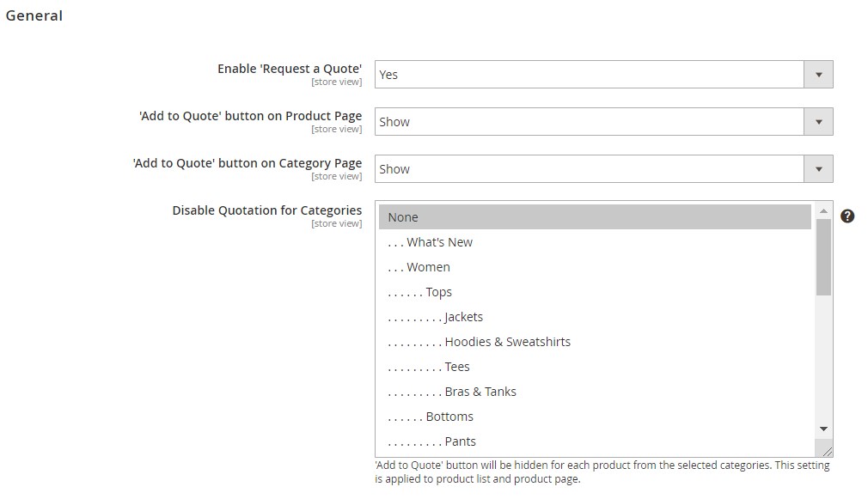Open the Product Page button dropdown
The height and width of the screenshot is (499, 868).
pos(603,122)
